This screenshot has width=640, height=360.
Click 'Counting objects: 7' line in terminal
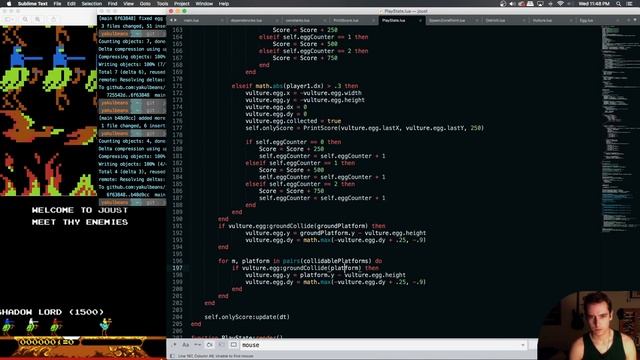(x=132, y=41)
